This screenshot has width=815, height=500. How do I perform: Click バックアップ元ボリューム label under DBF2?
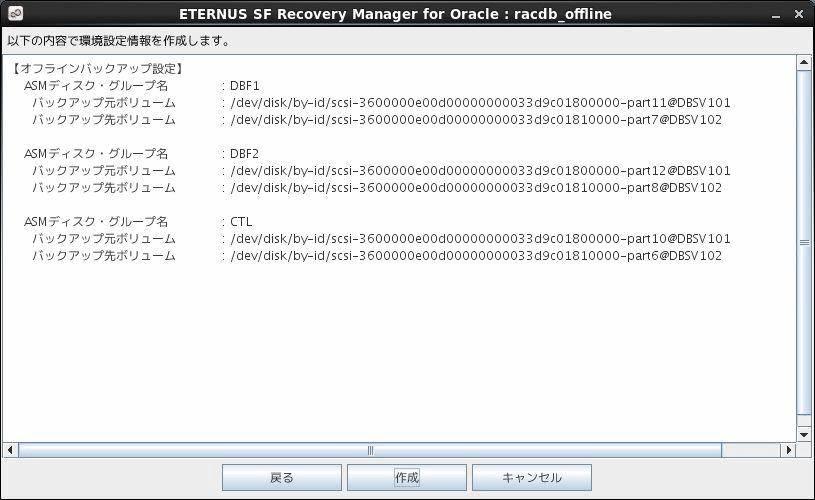coord(104,171)
